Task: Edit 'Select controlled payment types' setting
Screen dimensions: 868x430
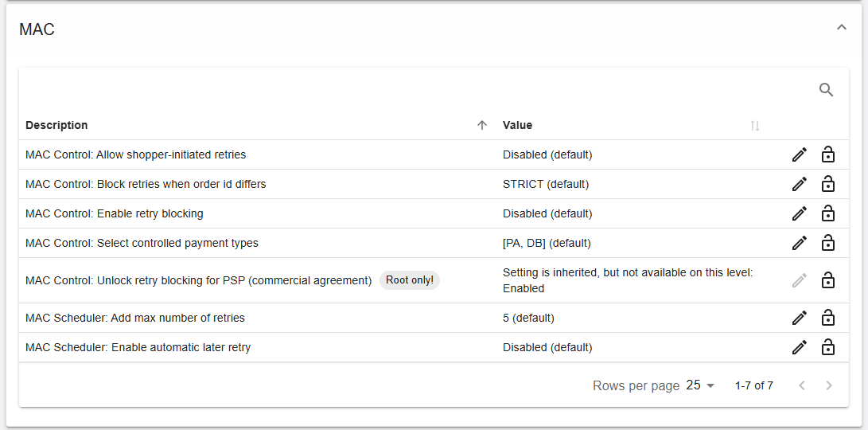Action: [800, 243]
